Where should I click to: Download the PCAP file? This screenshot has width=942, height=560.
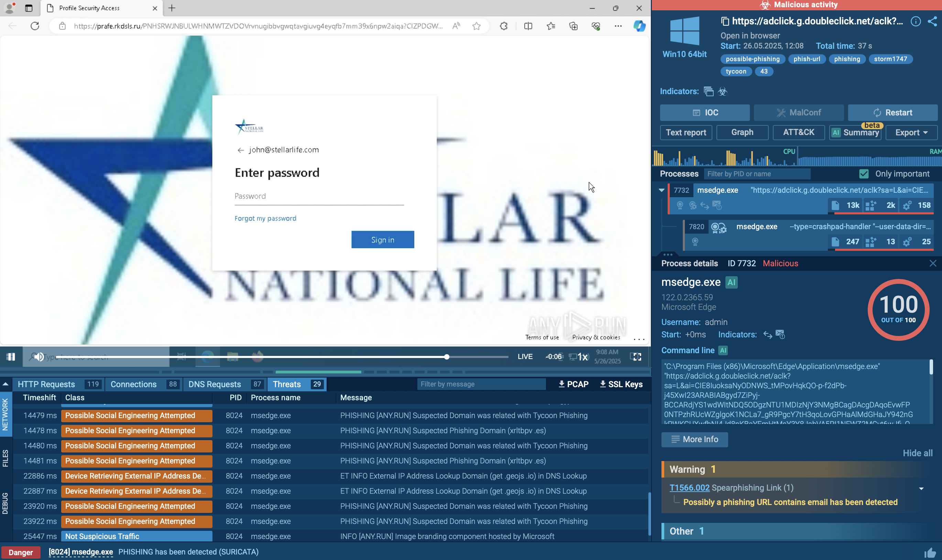(573, 384)
